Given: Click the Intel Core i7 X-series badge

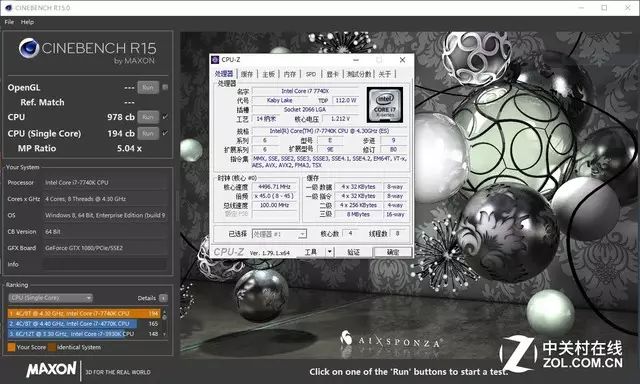Looking at the screenshot, I should pos(384,105).
